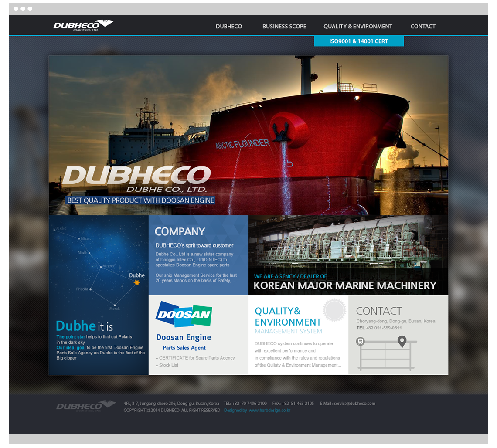Image resolution: width=497 pixels, height=448 pixels.
Task: Visit the www.herbdesign.co.kr designer link
Action: click(x=269, y=410)
